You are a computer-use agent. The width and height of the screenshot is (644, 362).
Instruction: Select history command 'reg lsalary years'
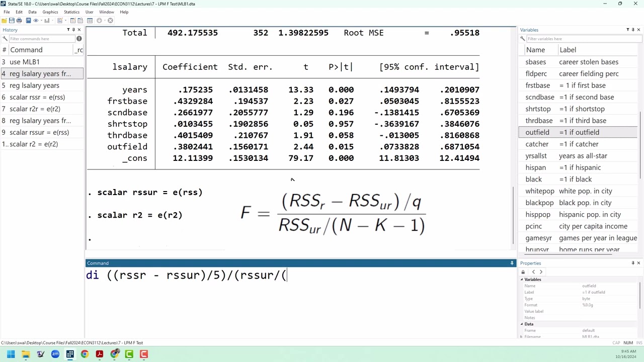click(x=42, y=85)
